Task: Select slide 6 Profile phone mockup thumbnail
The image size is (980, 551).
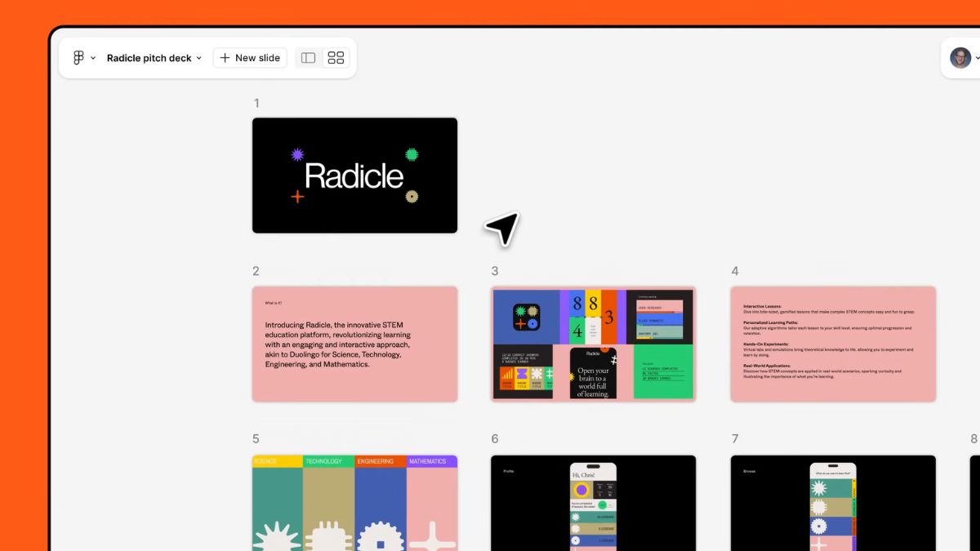Action: tap(594, 503)
